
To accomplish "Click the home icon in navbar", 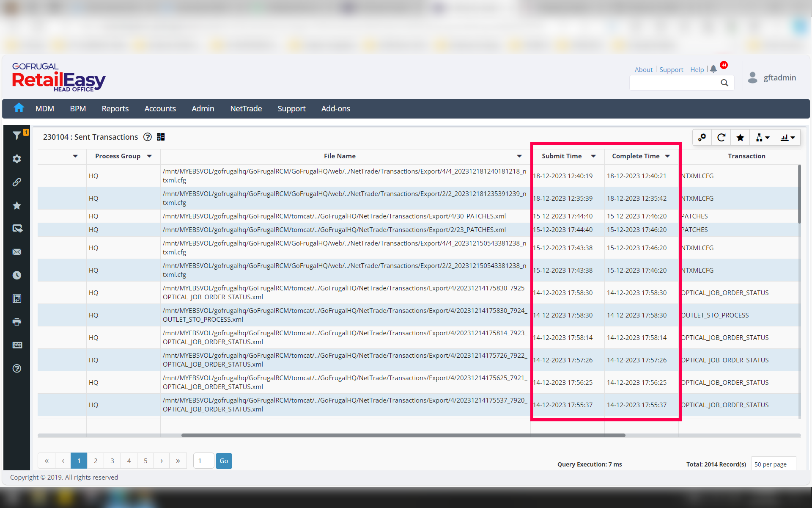I will [x=19, y=108].
